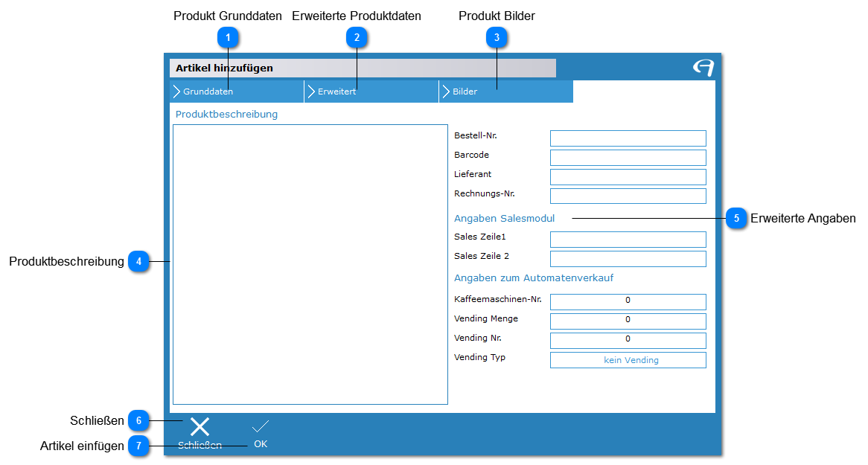Click the Schließen X icon

200,427
